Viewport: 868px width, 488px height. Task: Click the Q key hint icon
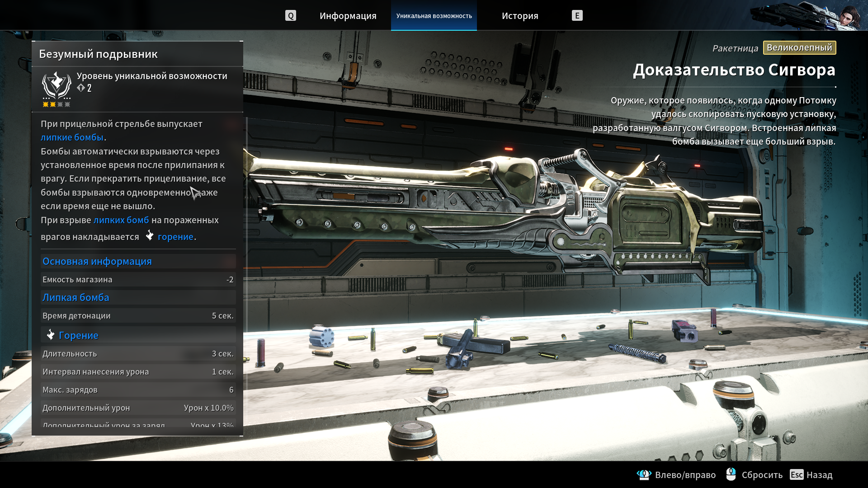(291, 16)
